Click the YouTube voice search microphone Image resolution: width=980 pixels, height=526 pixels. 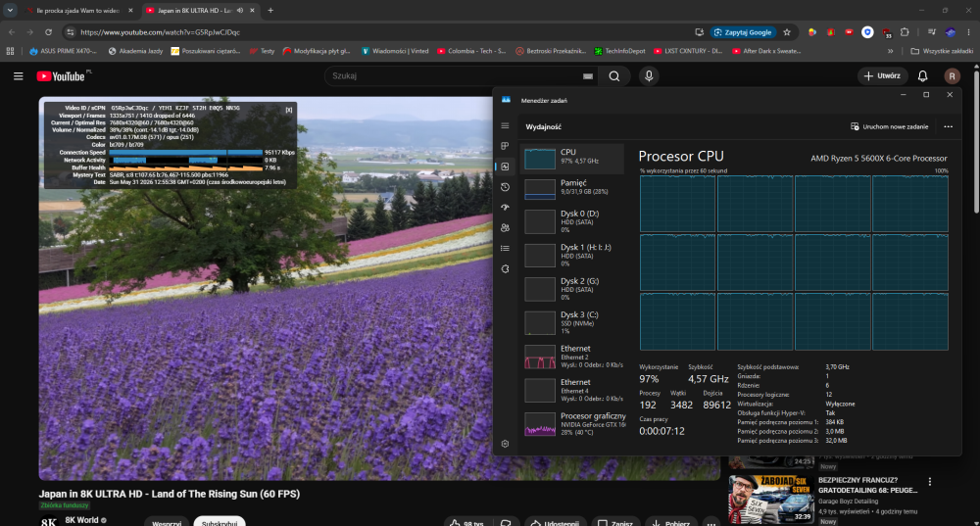[649, 76]
